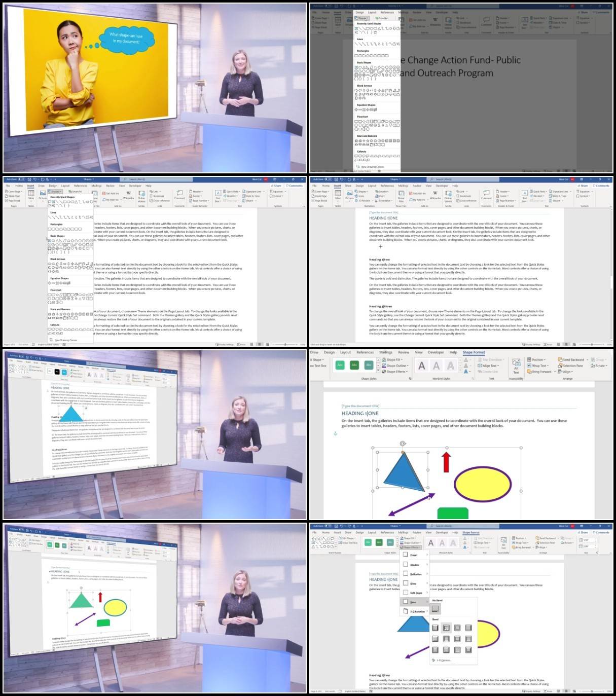The width and height of the screenshot is (616, 696).
Task: Click Alt Text icon in the zoomed Shape Format ribbon
Action: pyautogui.click(x=516, y=362)
